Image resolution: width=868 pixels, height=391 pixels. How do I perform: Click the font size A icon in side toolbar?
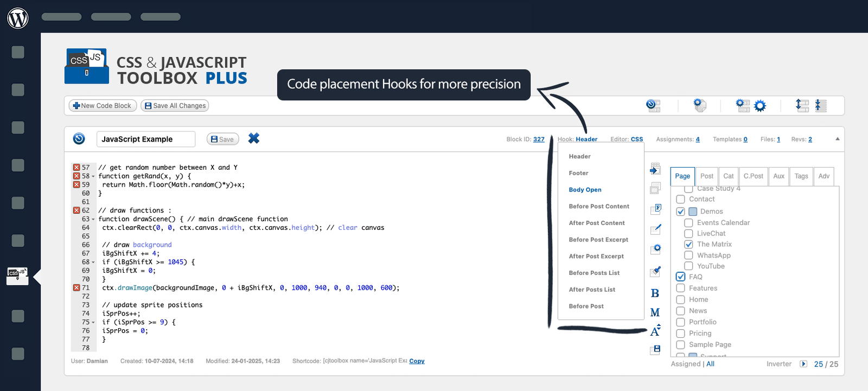[x=655, y=330]
